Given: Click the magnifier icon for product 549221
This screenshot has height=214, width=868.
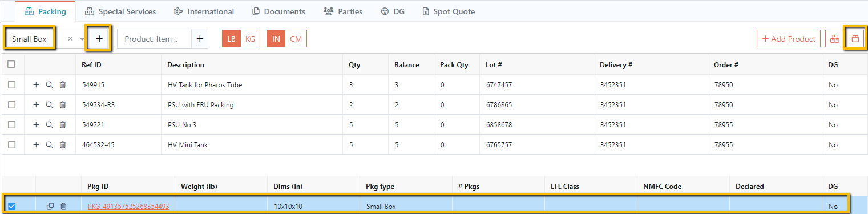Looking at the screenshot, I should 49,124.
